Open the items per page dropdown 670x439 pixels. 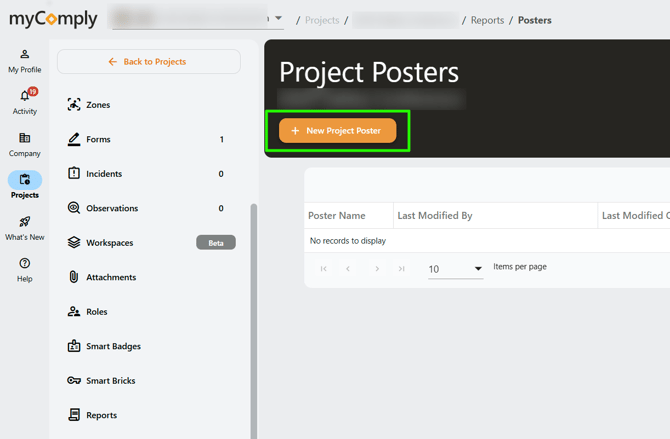point(455,269)
